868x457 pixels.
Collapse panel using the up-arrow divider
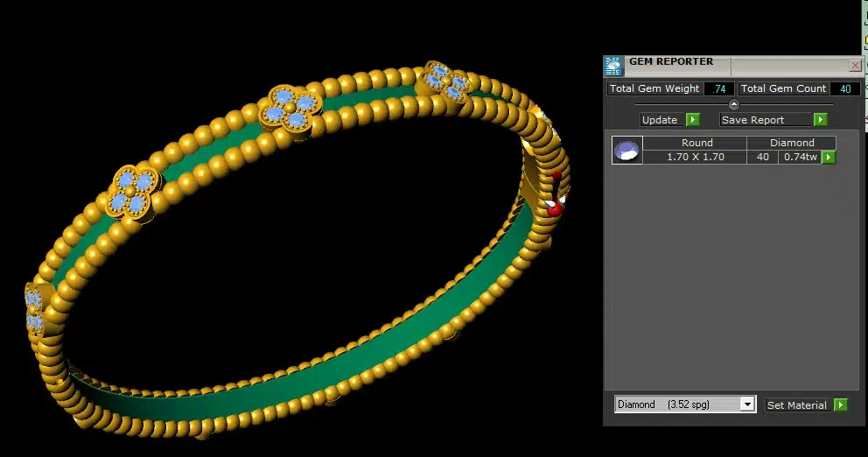pyautogui.click(x=733, y=104)
